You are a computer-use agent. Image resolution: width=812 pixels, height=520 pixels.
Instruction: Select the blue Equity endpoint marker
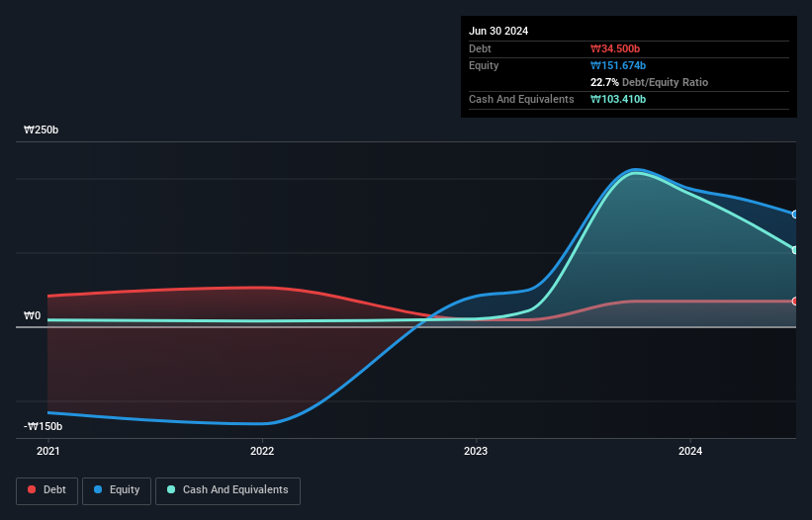[x=796, y=215]
